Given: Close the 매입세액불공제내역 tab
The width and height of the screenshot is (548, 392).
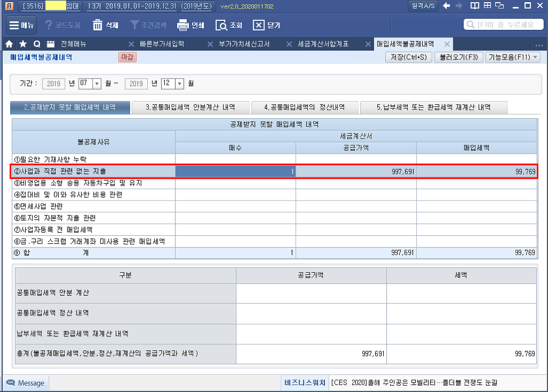Looking at the screenshot, I should 447,44.
